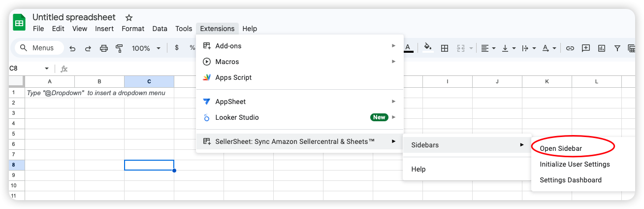Select Settings Dashboard menu entry
Viewport: 644px width, 209px height.
[570, 180]
